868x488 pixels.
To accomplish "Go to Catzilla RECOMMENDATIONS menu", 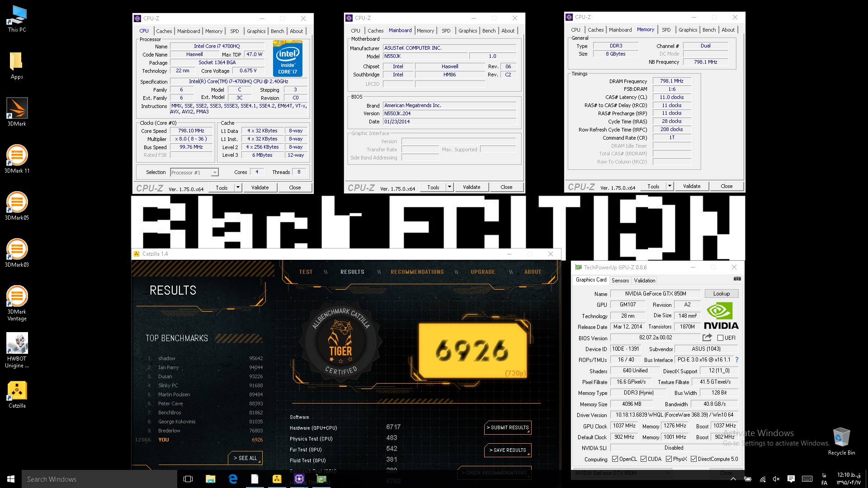I will point(417,272).
